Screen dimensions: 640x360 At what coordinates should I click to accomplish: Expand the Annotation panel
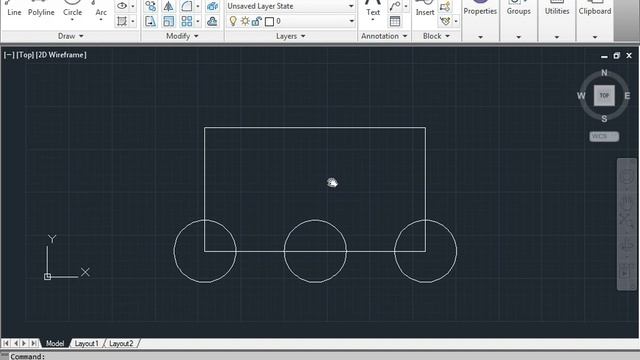(384, 36)
